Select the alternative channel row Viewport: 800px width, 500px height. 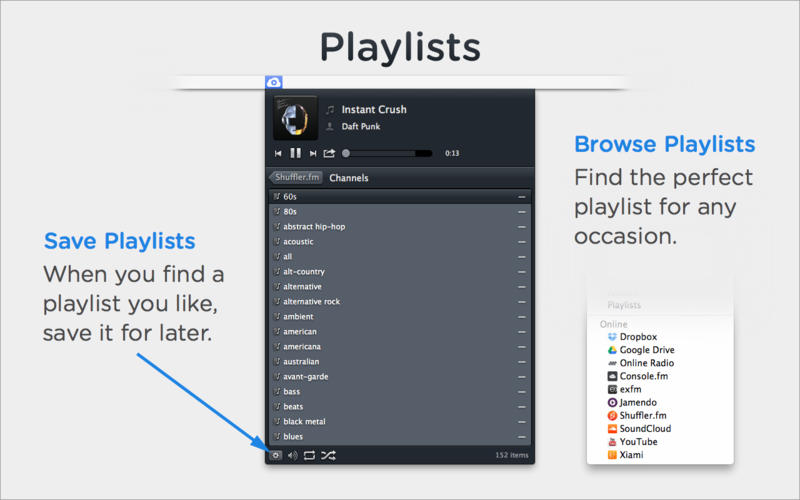click(x=400, y=287)
